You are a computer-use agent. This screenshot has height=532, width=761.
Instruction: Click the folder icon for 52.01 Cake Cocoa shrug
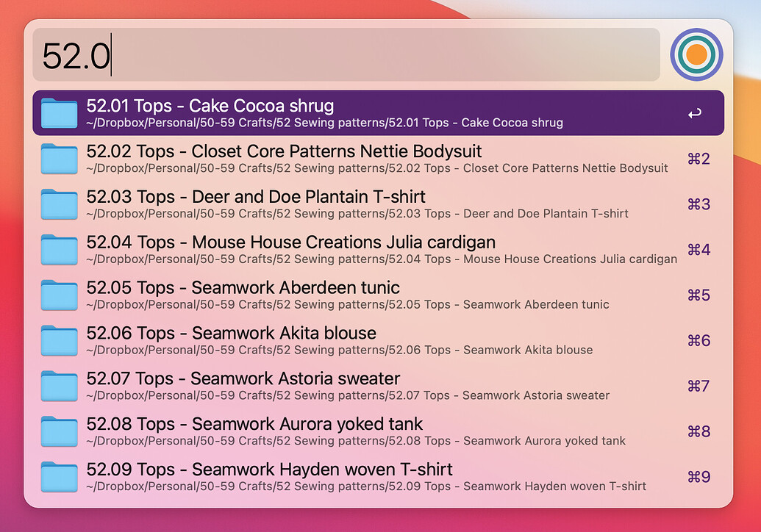[59, 113]
